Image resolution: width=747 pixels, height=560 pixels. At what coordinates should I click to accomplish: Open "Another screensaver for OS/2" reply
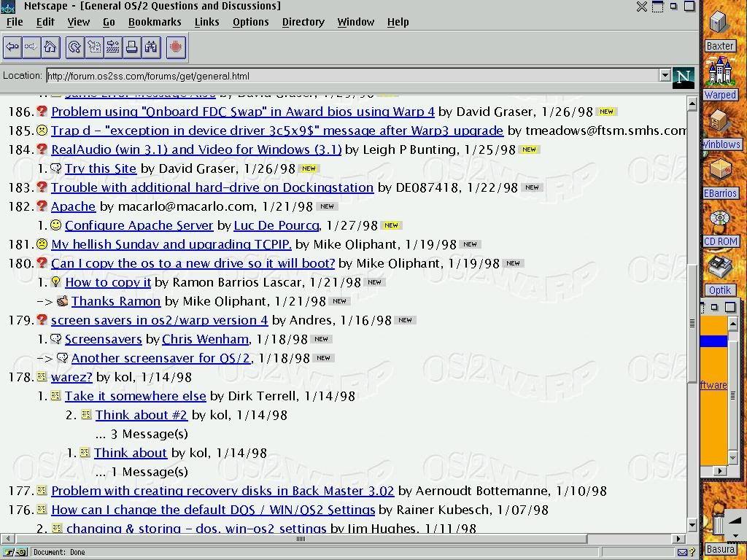click(161, 358)
